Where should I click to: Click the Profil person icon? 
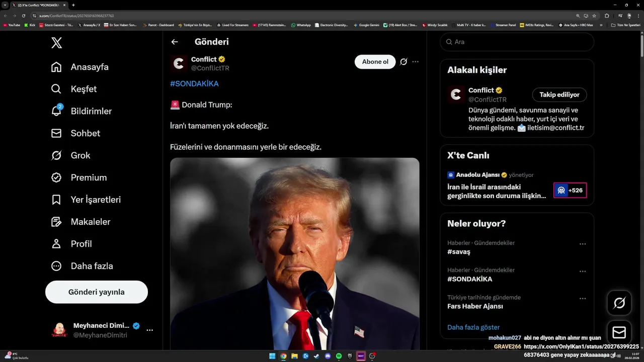point(56,244)
